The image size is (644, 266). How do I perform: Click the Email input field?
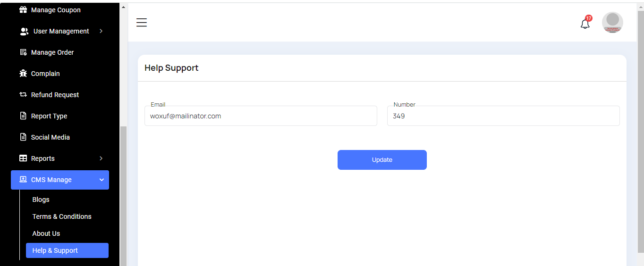261,116
